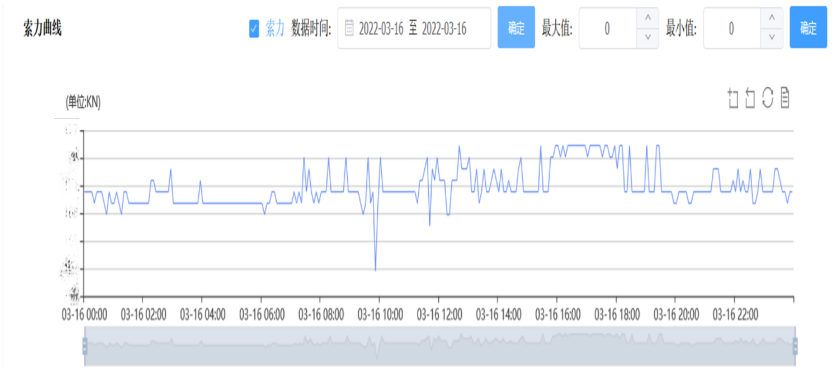Click the calendar icon in date range

coord(349,28)
